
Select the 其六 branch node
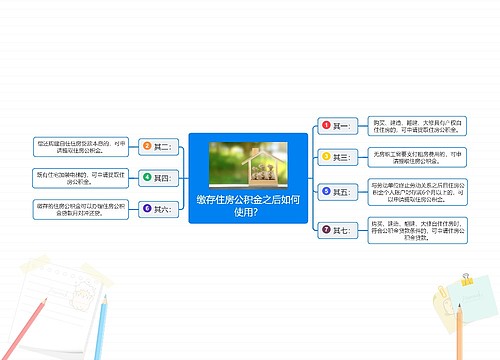tap(159, 209)
